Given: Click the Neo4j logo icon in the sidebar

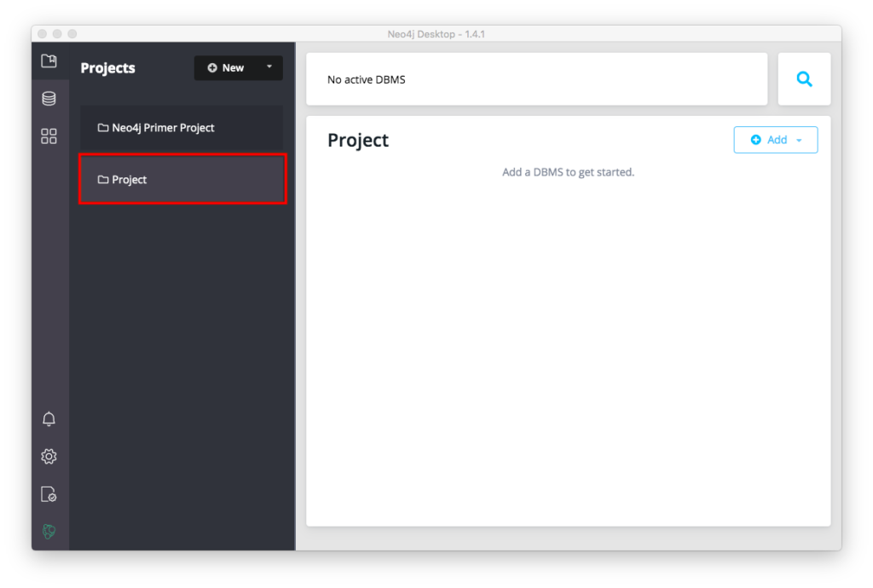Looking at the screenshot, I should click(49, 532).
